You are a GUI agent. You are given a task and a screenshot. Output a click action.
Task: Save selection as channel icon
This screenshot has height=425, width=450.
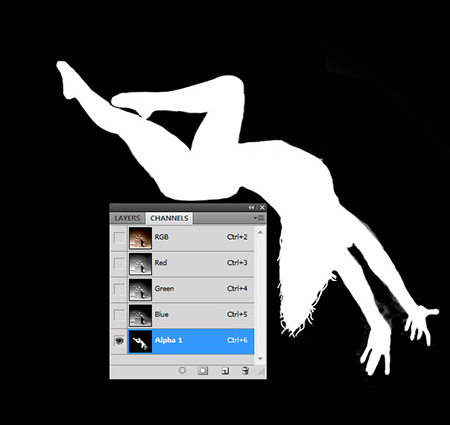pyautogui.click(x=203, y=371)
